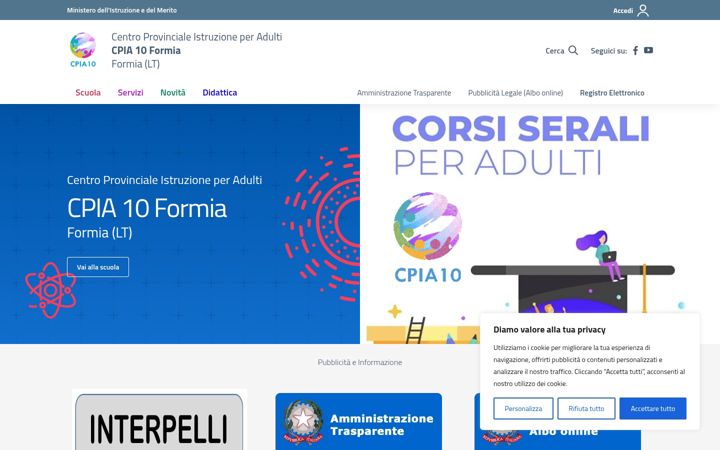Open the Amministrazione Trasparente blue banner
Image resolution: width=720 pixels, height=450 pixels.
click(x=359, y=422)
